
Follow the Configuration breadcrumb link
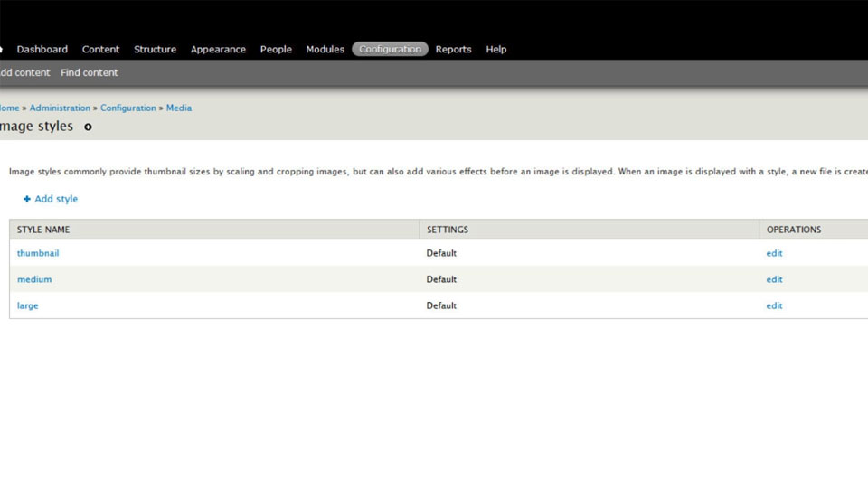pyautogui.click(x=127, y=108)
